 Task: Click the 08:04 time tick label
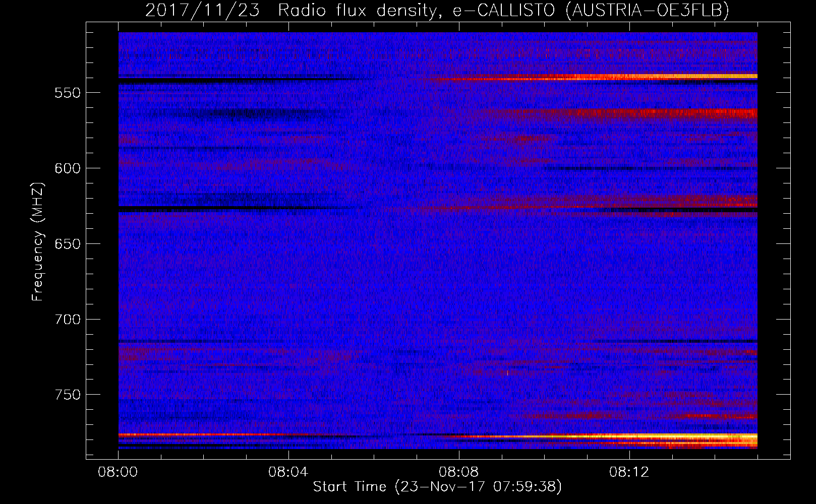click(x=288, y=472)
